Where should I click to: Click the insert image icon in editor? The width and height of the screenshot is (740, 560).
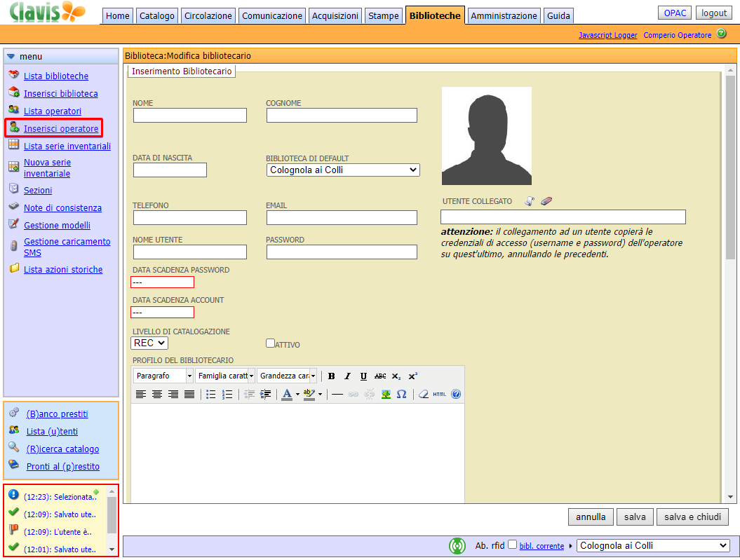coord(386,395)
